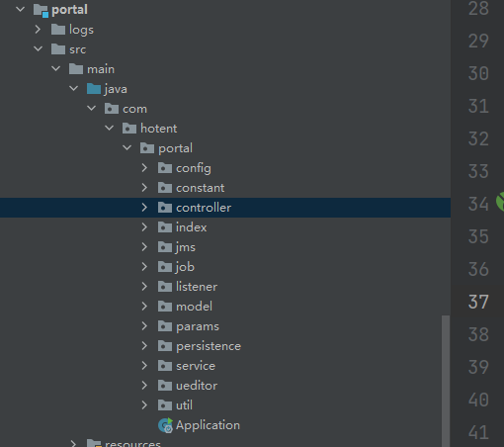Click the green gutter icon at line 34
Image resolution: width=504 pixels, height=447 pixels.
(500, 201)
